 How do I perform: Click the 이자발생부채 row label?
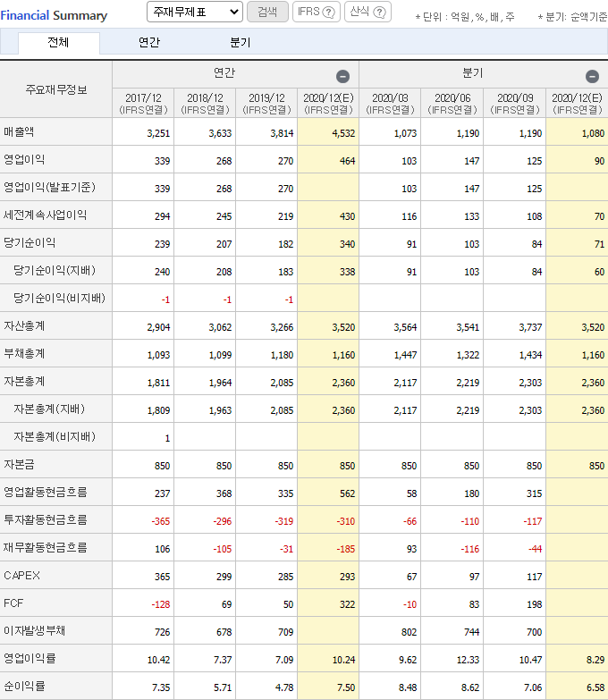pyautogui.click(x=34, y=631)
